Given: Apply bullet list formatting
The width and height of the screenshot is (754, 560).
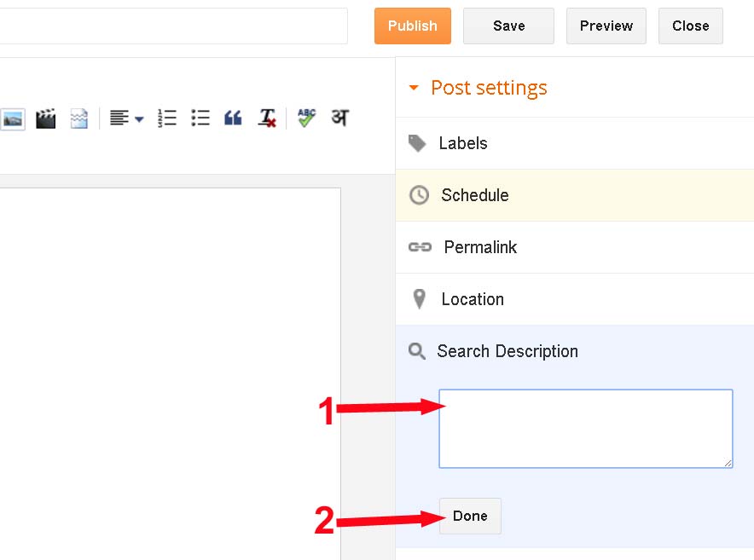Looking at the screenshot, I should point(200,118).
